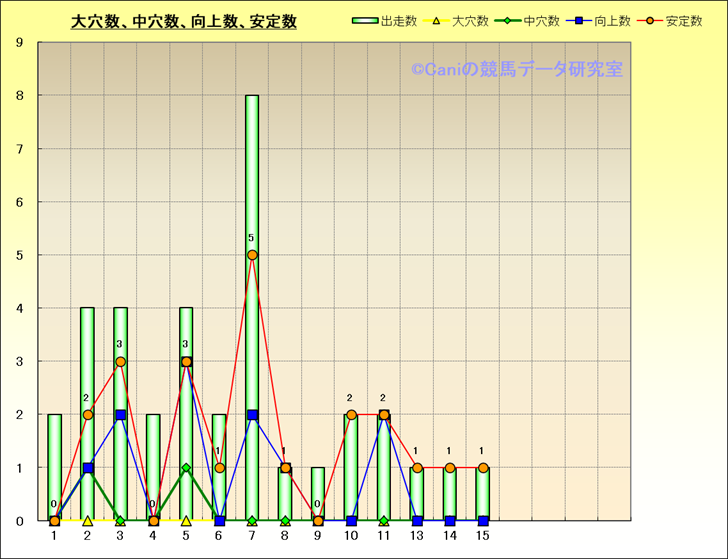This screenshot has height=559, width=728.
Task: Click the x-axis label 13
Action: pyautogui.click(x=417, y=537)
